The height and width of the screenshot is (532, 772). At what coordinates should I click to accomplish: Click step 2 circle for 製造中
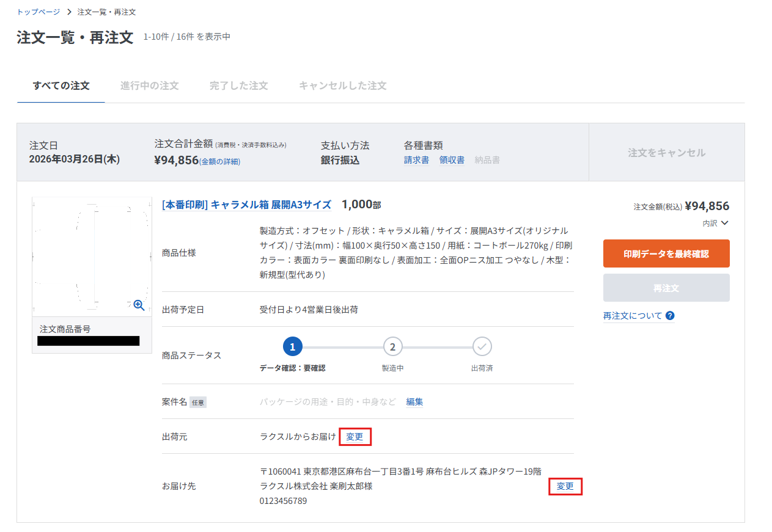(x=392, y=347)
